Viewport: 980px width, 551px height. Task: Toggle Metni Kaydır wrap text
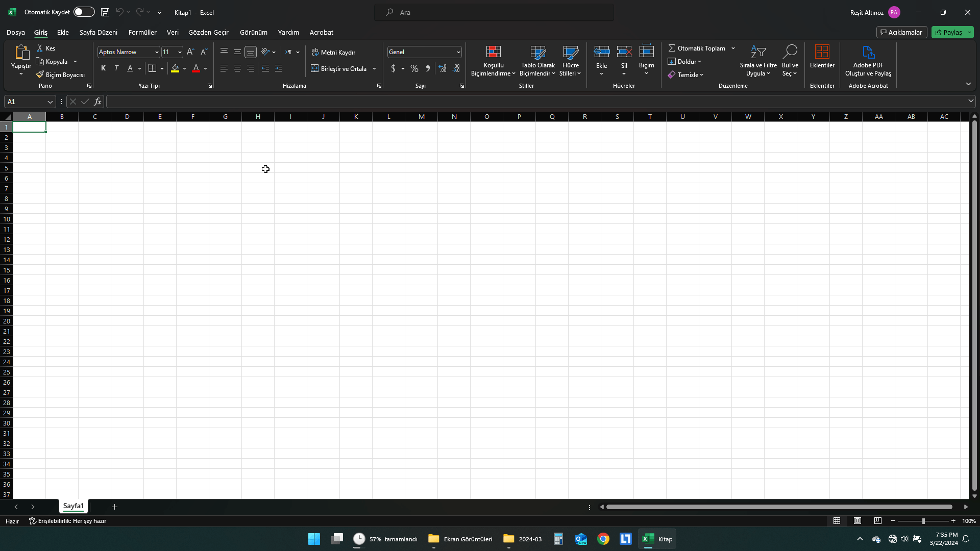[x=333, y=53]
